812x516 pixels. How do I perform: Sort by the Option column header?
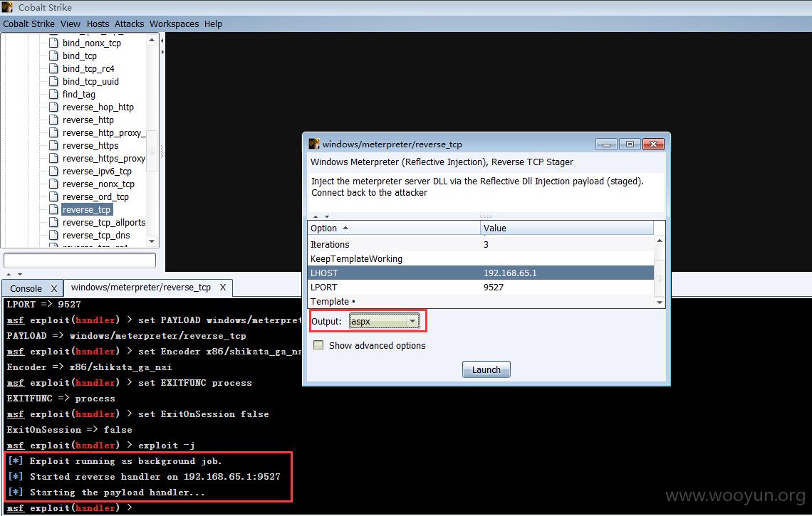point(394,228)
